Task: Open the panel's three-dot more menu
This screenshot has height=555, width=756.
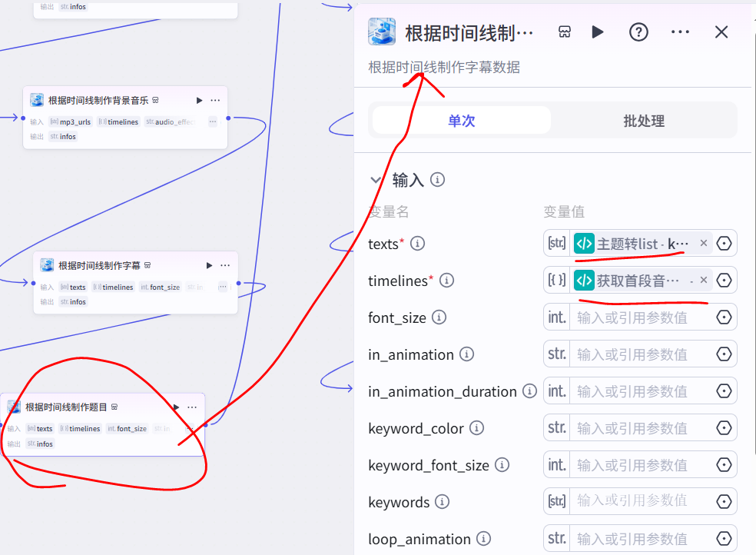Action: (680, 32)
